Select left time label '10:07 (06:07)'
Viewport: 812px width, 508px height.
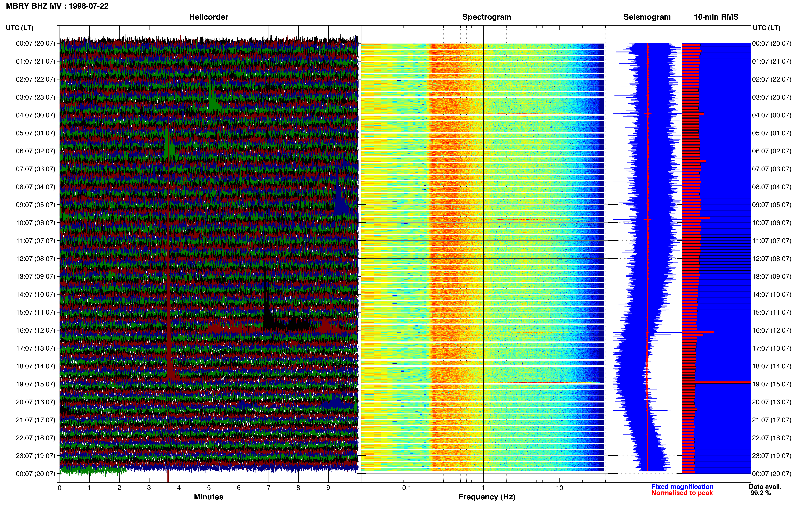click(x=36, y=223)
